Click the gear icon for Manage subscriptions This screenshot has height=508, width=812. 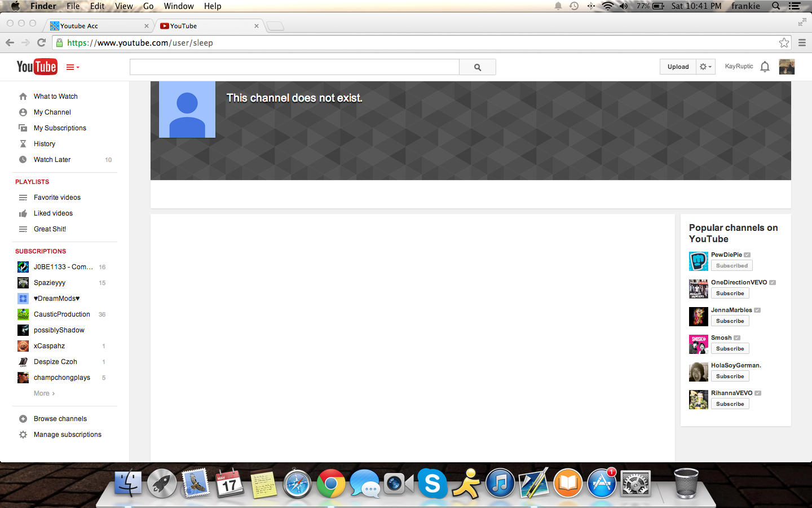click(x=23, y=435)
